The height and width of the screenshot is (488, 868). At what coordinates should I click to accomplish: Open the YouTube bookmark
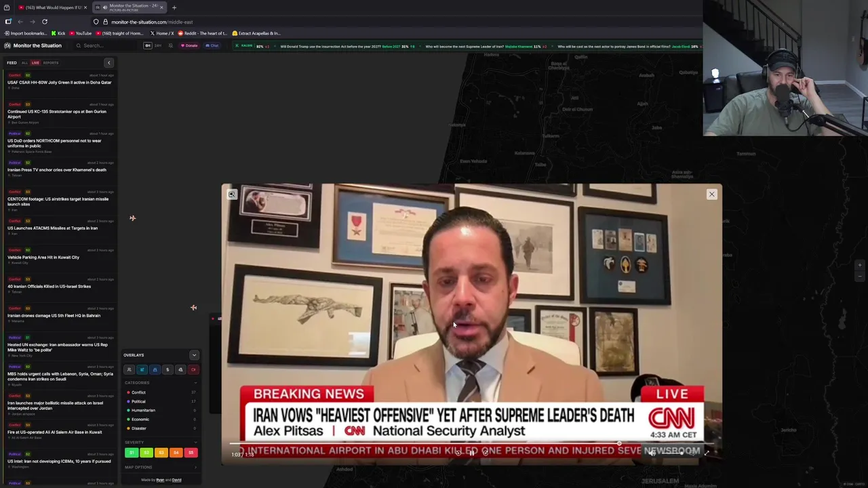point(81,33)
